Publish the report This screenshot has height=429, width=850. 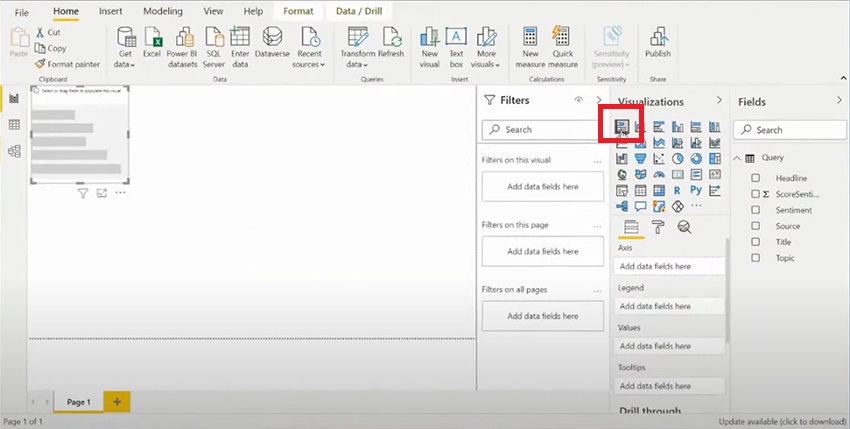[x=658, y=42]
